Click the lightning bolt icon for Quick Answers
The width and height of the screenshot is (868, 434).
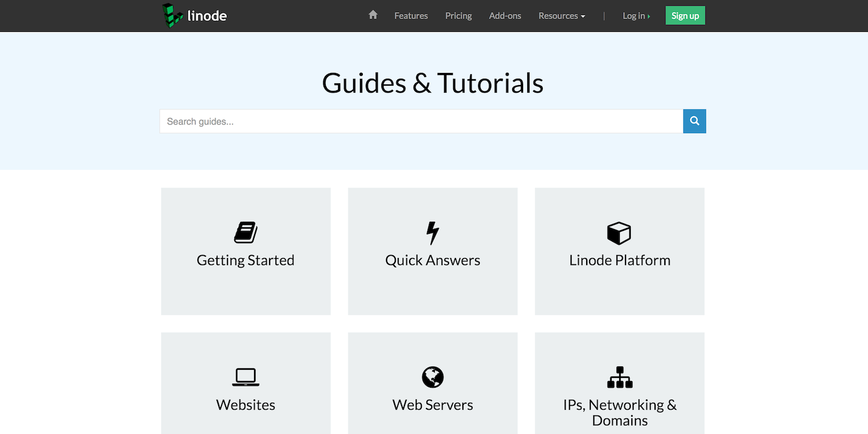tap(432, 232)
